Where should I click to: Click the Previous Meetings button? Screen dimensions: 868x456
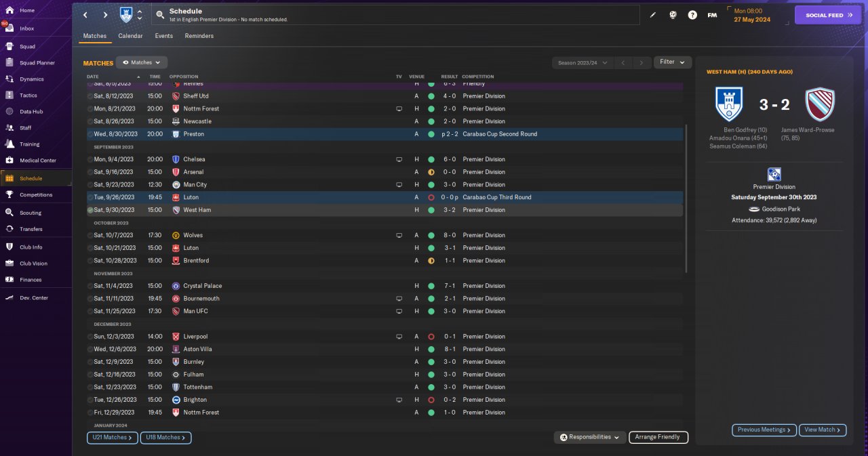coord(764,430)
